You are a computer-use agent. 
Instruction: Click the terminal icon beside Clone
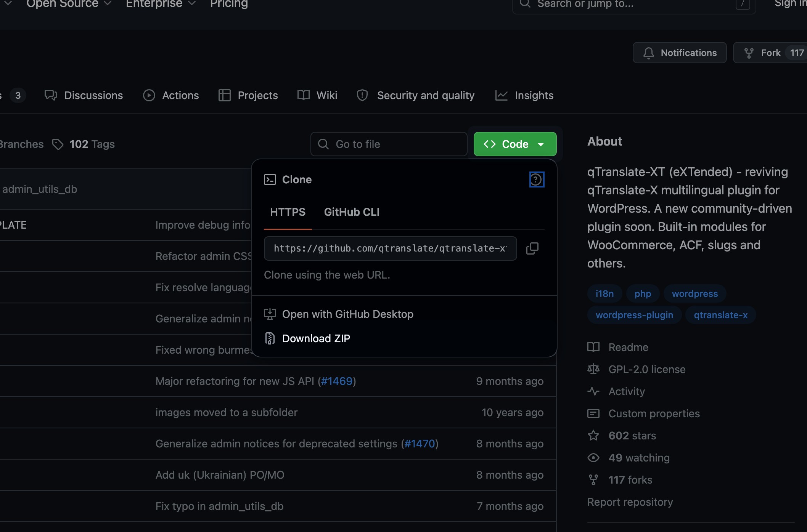pos(270,179)
